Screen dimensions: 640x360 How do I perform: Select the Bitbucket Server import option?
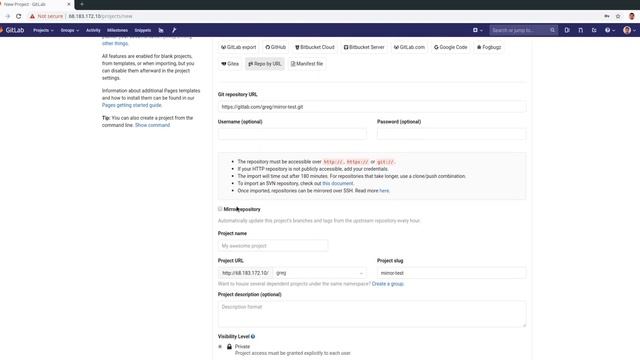364,47
